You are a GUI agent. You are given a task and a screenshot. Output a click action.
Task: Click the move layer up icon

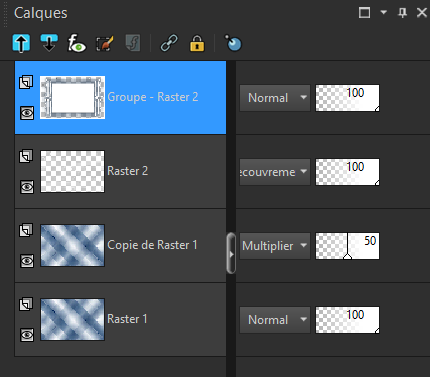click(21, 43)
